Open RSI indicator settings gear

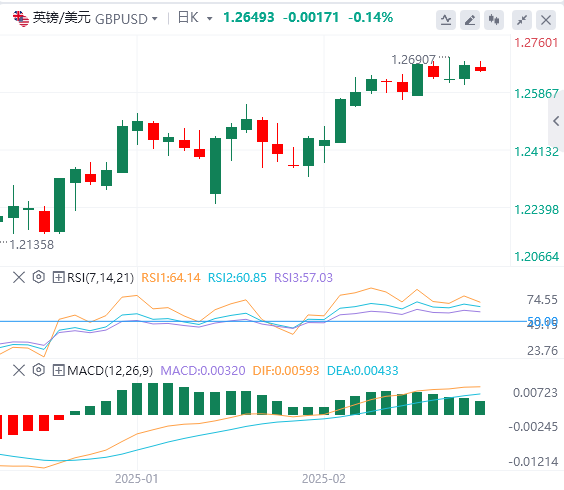pyautogui.click(x=38, y=277)
